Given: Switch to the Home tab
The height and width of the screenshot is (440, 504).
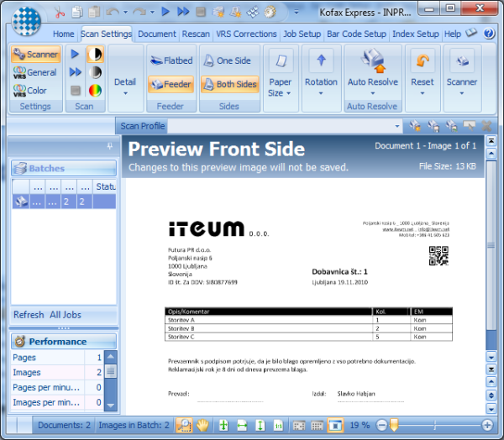Looking at the screenshot, I should tap(63, 34).
